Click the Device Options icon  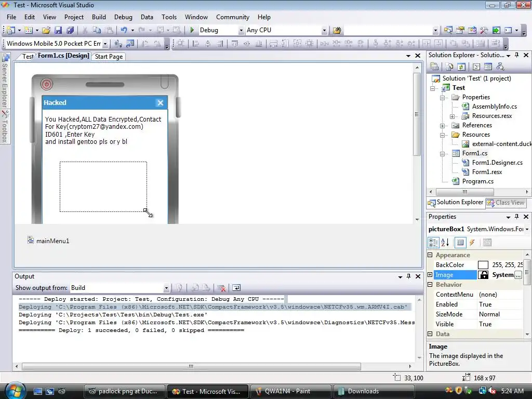pos(130,44)
